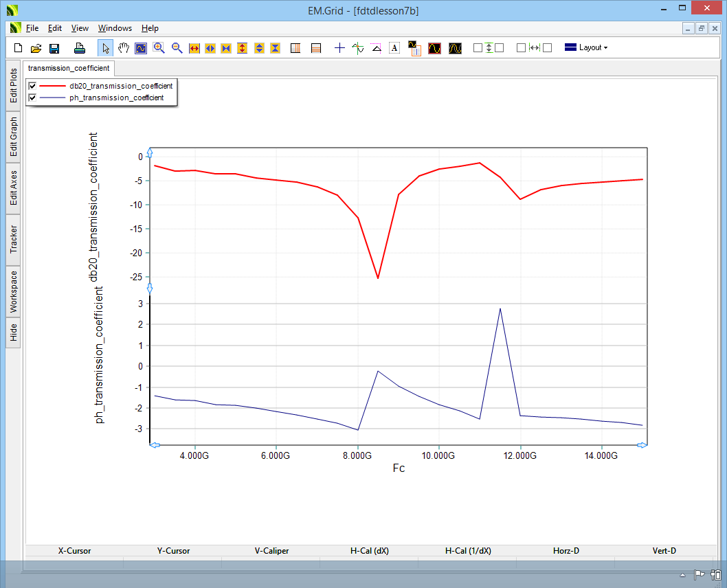
Task: Select the Pan hand tool
Action: point(124,48)
